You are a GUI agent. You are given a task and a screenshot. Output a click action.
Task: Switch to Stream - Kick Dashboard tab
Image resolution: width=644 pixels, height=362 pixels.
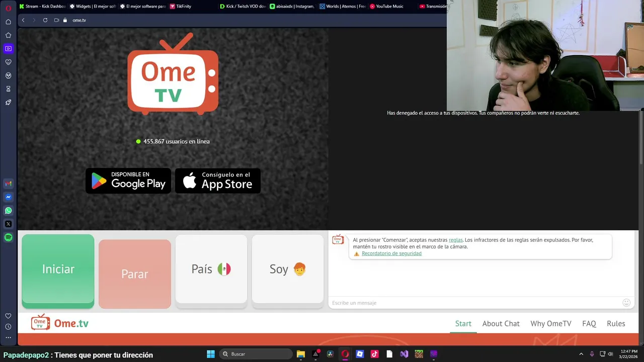click(42, 7)
